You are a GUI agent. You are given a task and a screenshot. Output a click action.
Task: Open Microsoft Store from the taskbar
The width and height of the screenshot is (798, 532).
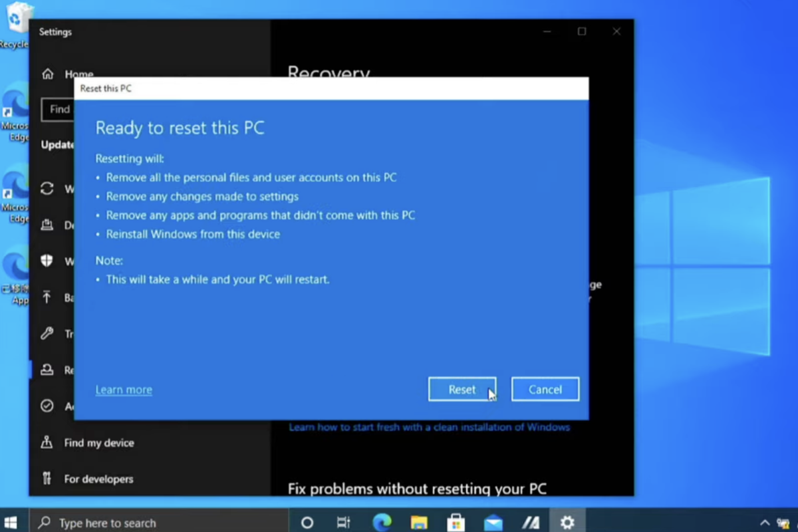pyautogui.click(x=456, y=523)
